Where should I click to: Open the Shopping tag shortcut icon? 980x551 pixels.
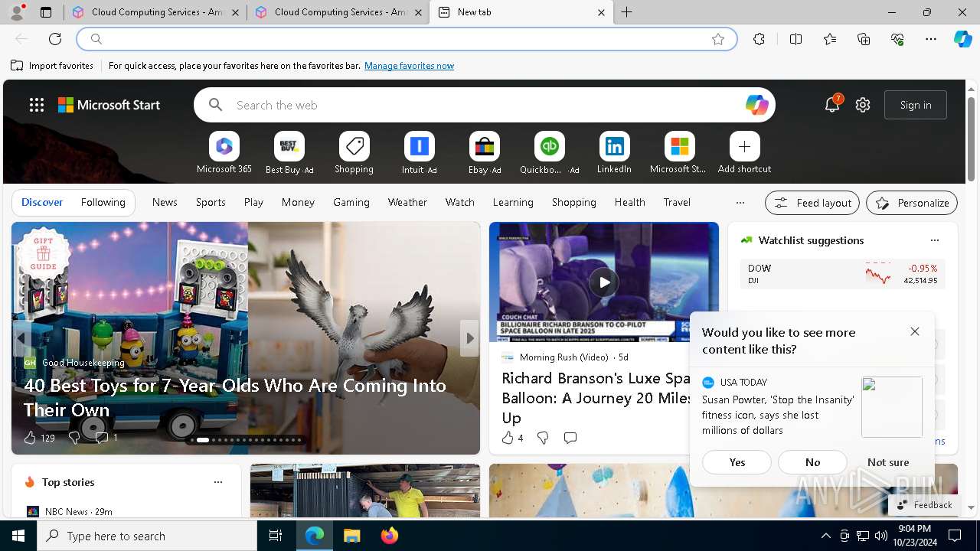[x=354, y=146]
